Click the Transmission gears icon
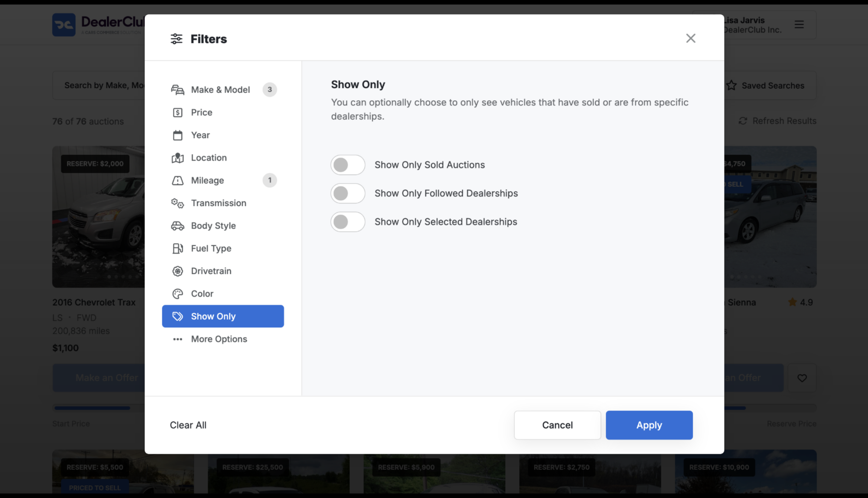This screenshot has width=868, height=498. click(x=177, y=203)
